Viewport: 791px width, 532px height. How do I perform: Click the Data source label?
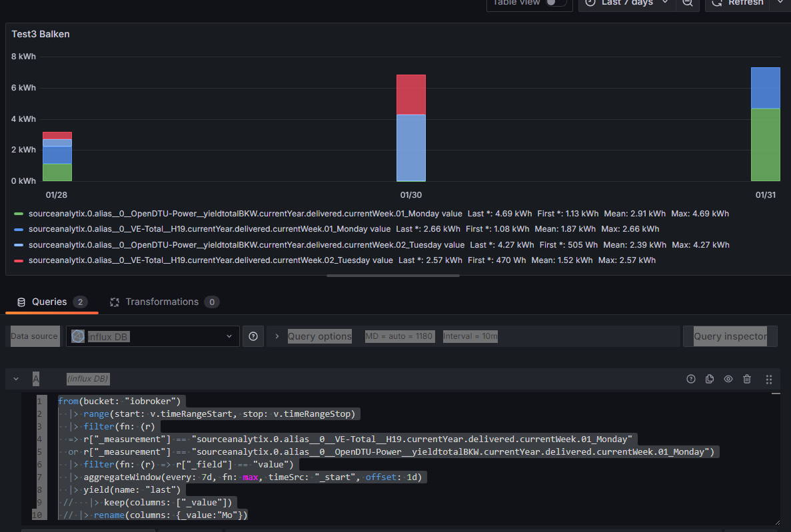point(34,336)
